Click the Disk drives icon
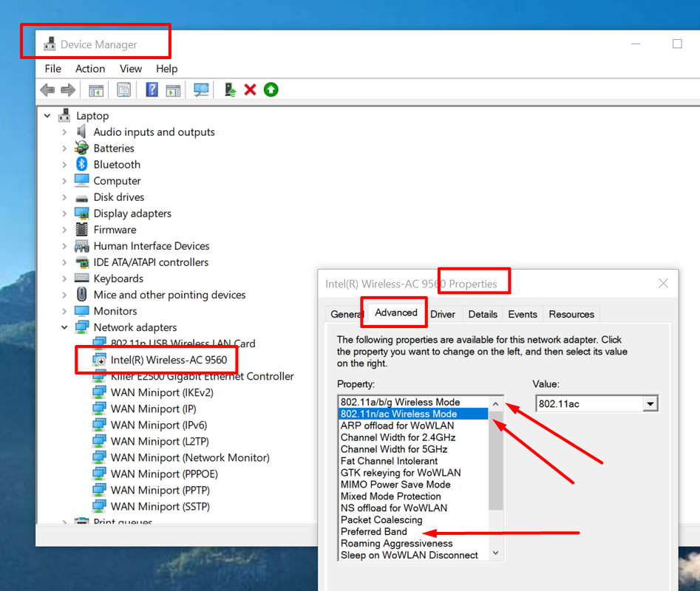 click(82, 198)
